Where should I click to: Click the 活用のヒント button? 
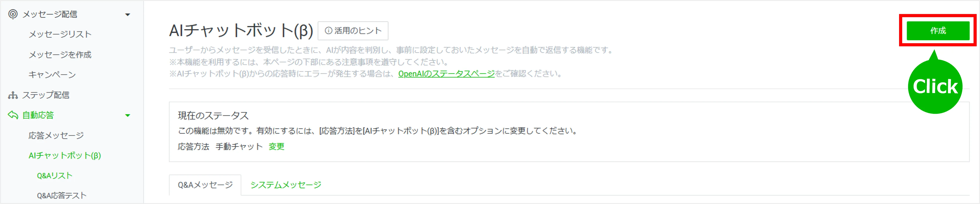(x=353, y=31)
